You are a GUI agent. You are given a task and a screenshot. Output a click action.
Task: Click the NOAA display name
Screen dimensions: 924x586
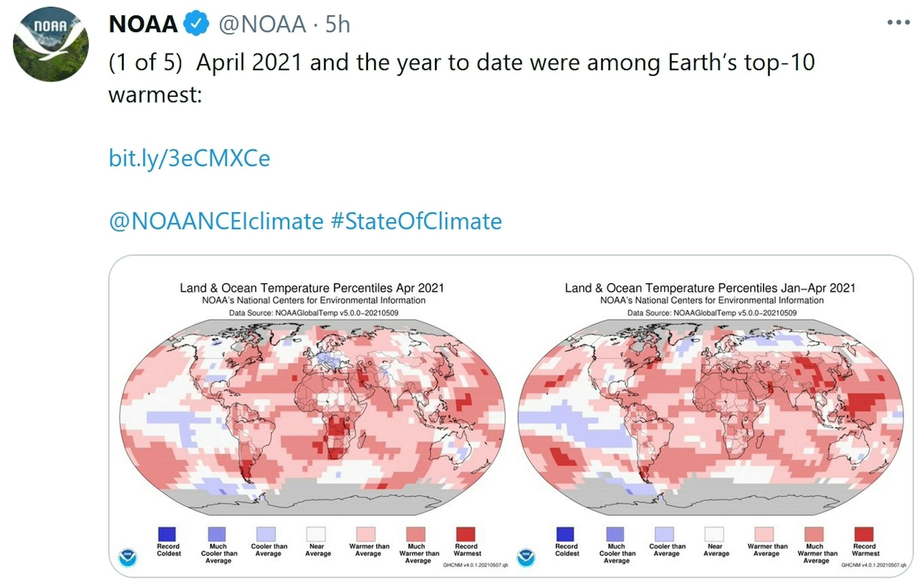coord(143,24)
